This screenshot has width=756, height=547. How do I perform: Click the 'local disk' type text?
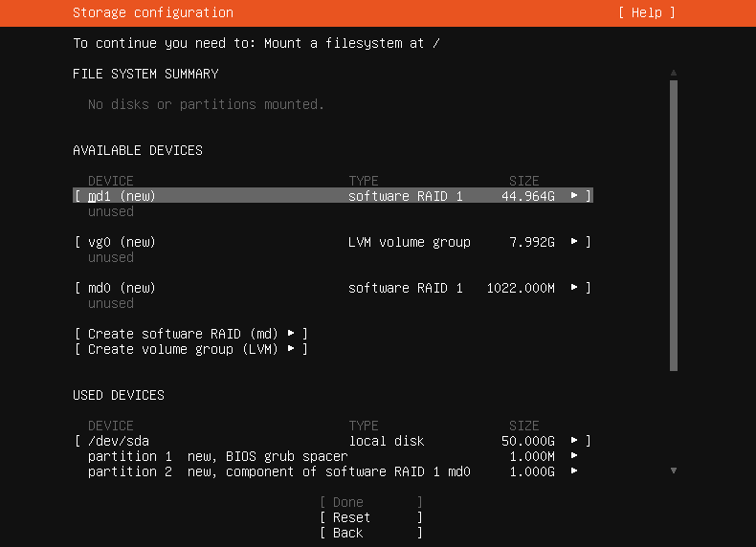pyautogui.click(x=387, y=441)
